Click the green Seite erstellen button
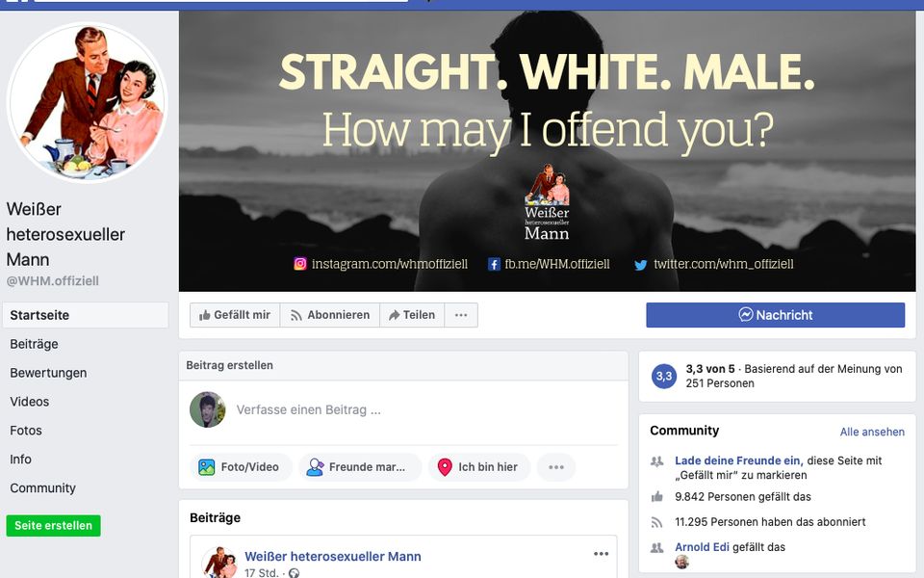The height and width of the screenshot is (578, 924). [54, 526]
